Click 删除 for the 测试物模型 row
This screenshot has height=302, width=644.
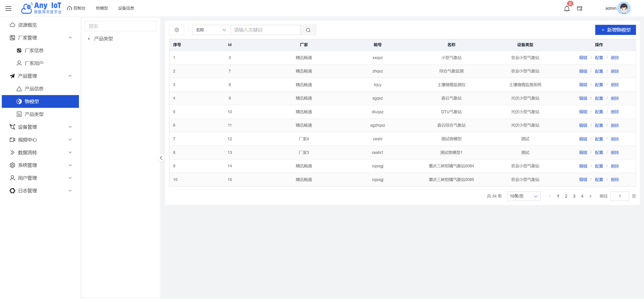pyautogui.click(x=614, y=139)
